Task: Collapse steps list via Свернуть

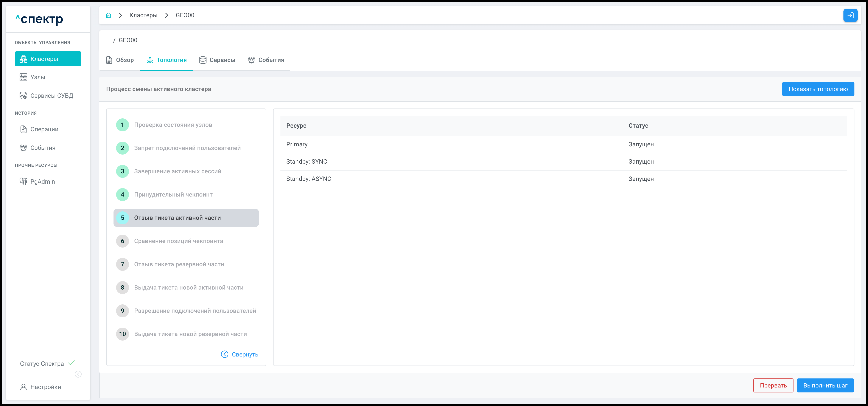Action: 240,354
